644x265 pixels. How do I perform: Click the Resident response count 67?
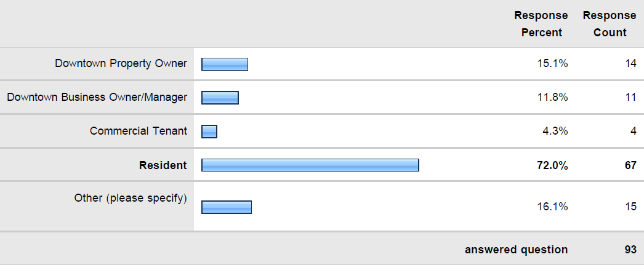coord(630,165)
